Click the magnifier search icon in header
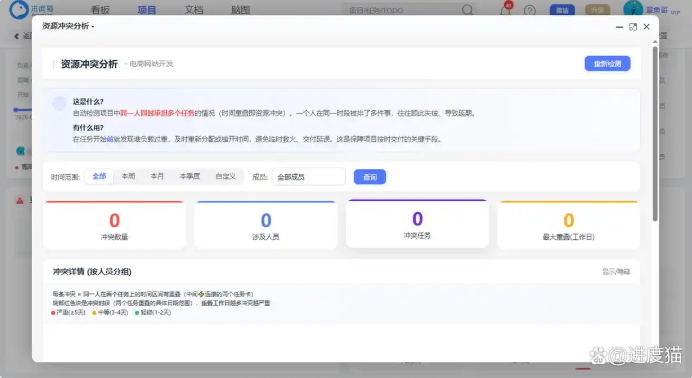The height and width of the screenshot is (378, 692). [467, 10]
